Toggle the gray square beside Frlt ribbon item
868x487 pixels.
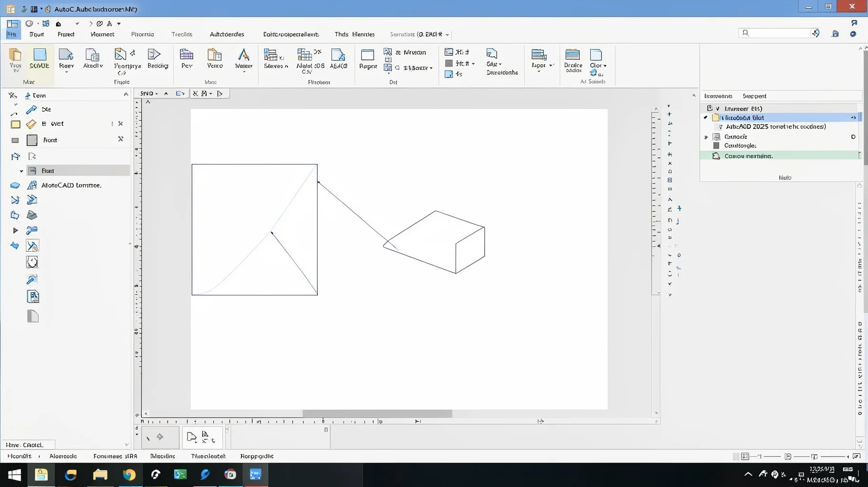449,63
